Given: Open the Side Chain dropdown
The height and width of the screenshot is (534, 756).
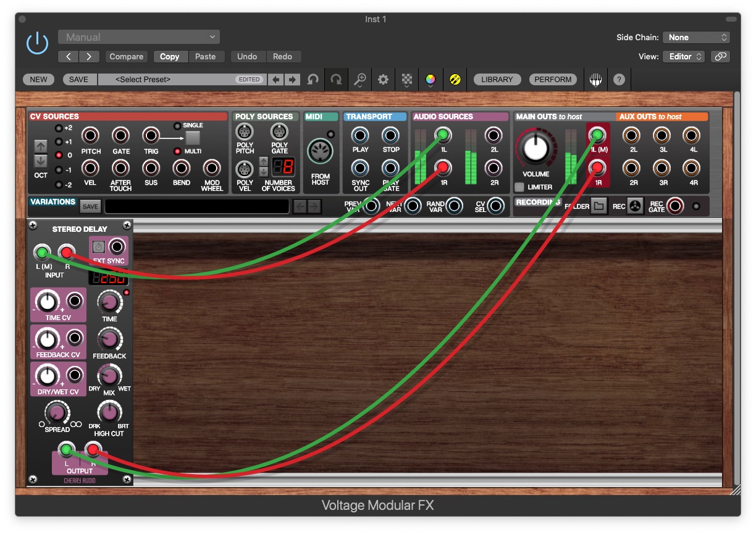Looking at the screenshot, I should pos(696,38).
